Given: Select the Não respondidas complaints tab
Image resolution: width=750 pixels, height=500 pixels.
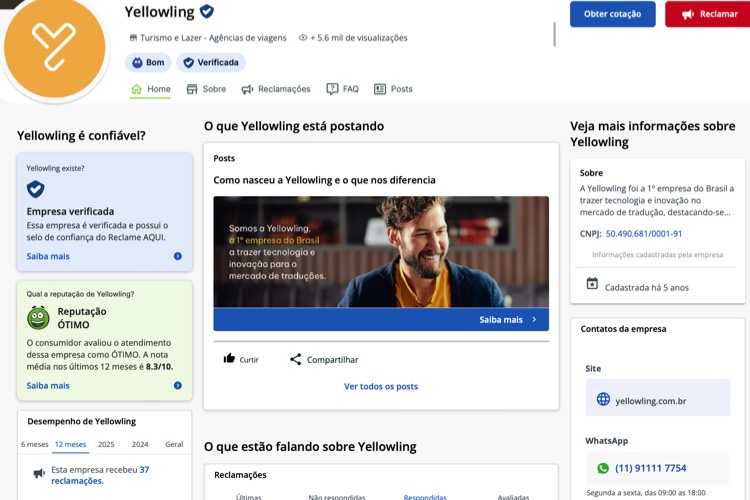Looking at the screenshot, I should [337, 497].
